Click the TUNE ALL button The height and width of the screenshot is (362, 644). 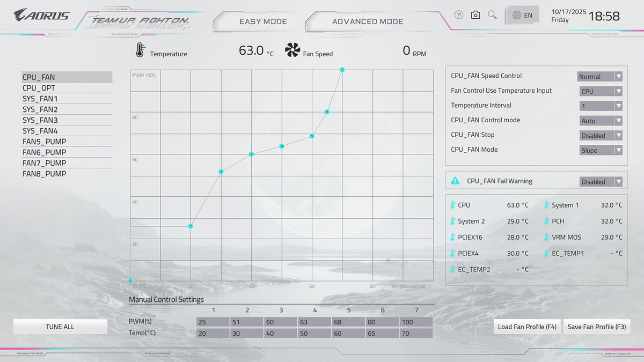[60, 327]
